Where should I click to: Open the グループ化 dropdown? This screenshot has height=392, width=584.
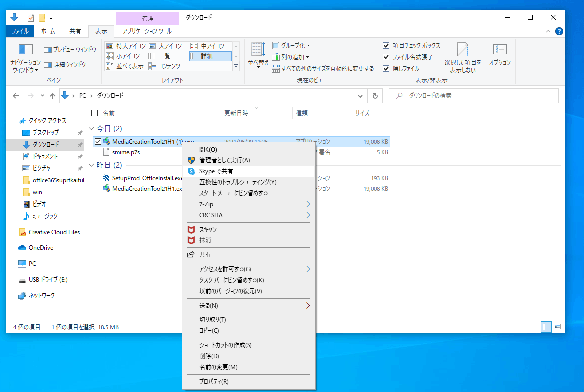pyautogui.click(x=291, y=45)
